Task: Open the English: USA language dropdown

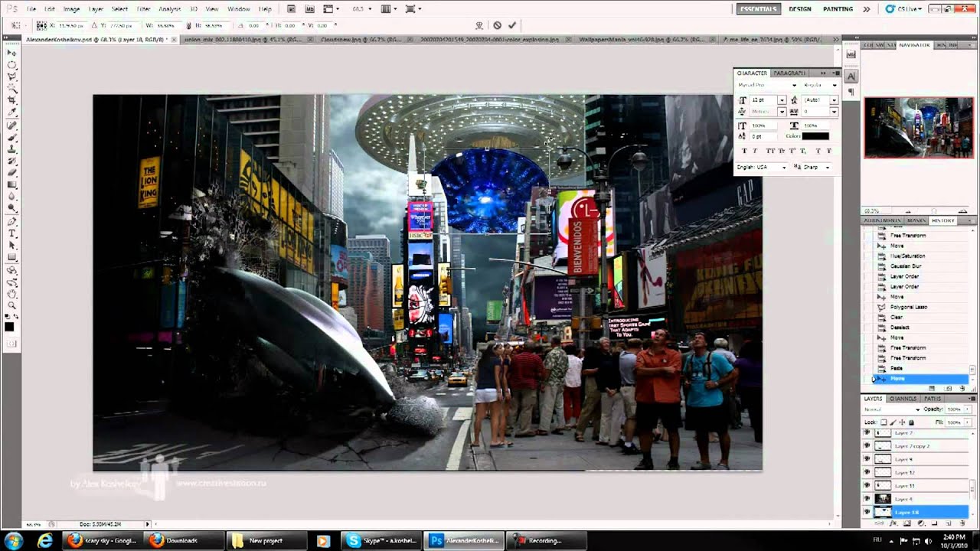Action: click(762, 167)
